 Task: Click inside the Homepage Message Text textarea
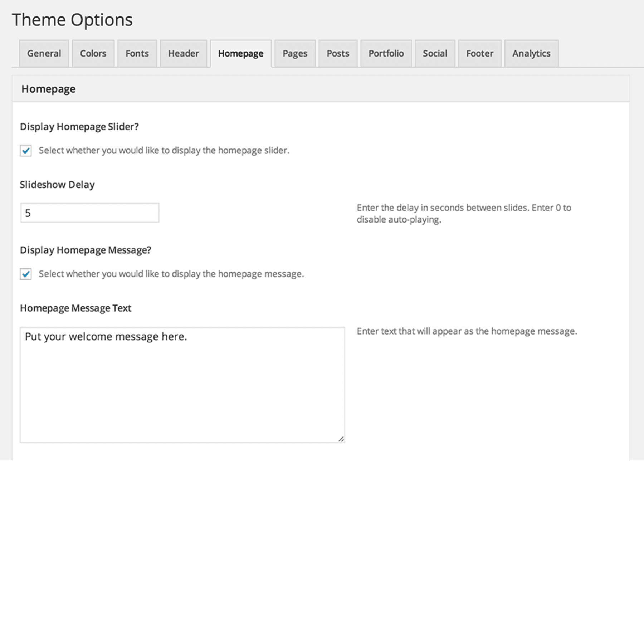(x=182, y=385)
